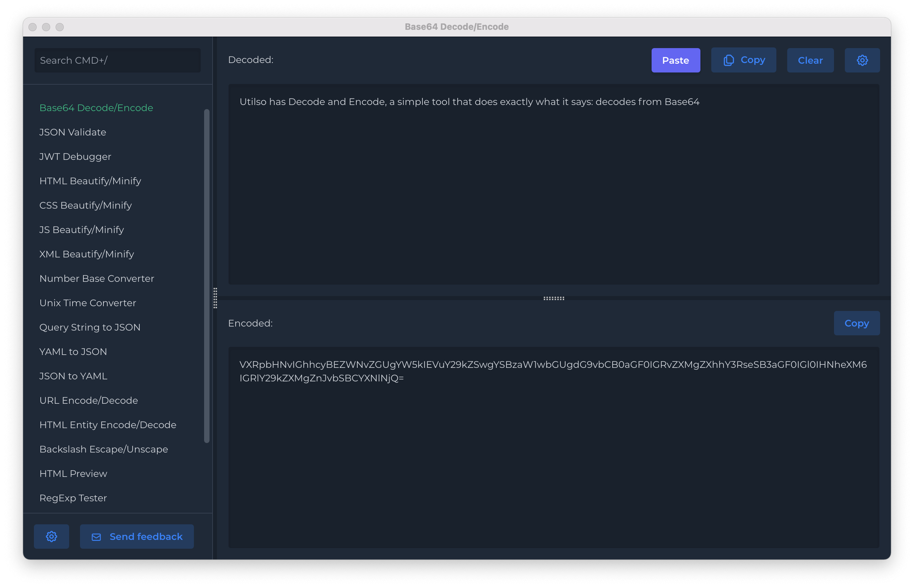Image resolution: width=914 pixels, height=588 pixels.
Task: Click the Search CMD+/ field
Action: click(x=117, y=60)
